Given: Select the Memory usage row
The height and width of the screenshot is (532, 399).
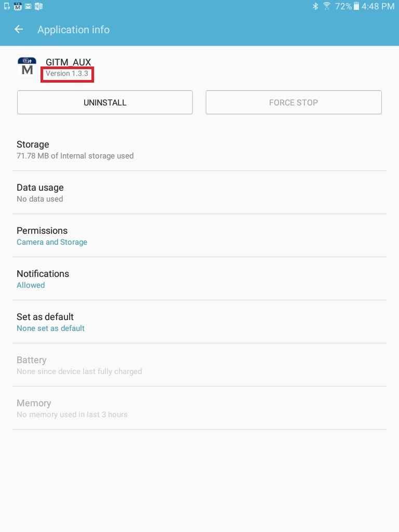Looking at the screenshot, I should point(199,408).
